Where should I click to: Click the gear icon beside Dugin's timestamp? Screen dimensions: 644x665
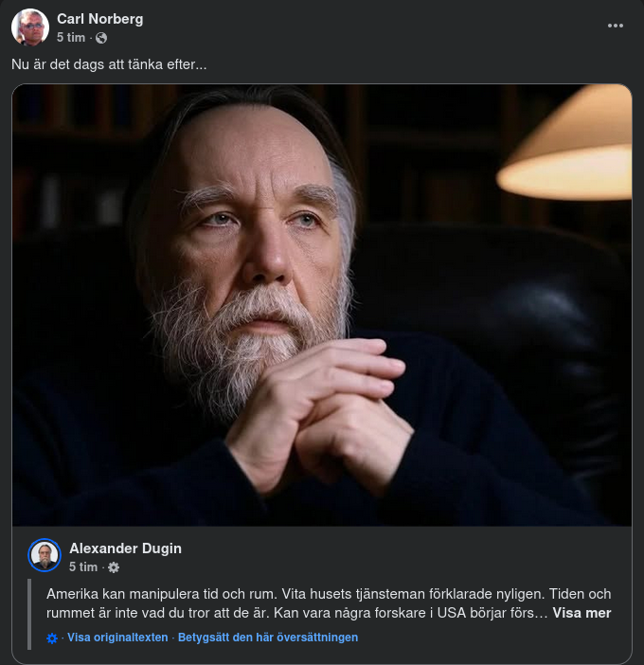[114, 566]
